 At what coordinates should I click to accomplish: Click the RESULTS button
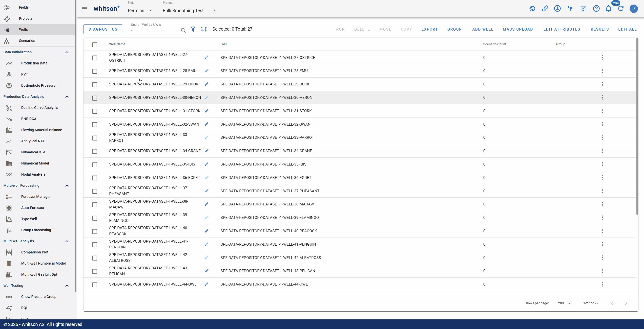(599, 29)
